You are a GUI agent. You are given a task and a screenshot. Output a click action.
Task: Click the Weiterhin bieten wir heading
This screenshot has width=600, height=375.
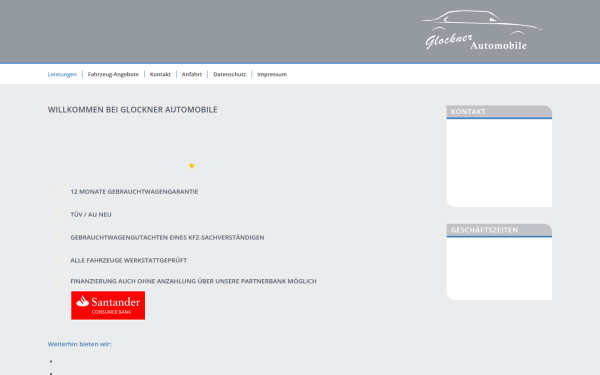point(80,344)
